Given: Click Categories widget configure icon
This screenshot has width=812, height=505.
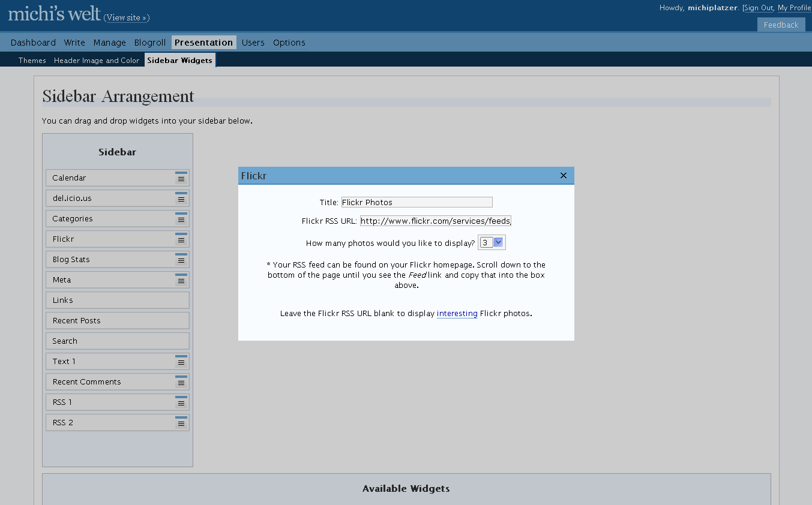Looking at the screenshot, I should [x=181, y=219].
